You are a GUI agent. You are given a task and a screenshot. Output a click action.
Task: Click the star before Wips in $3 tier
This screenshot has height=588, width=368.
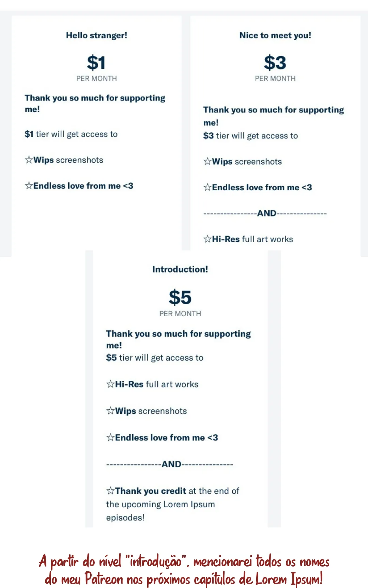click(208, 161)
